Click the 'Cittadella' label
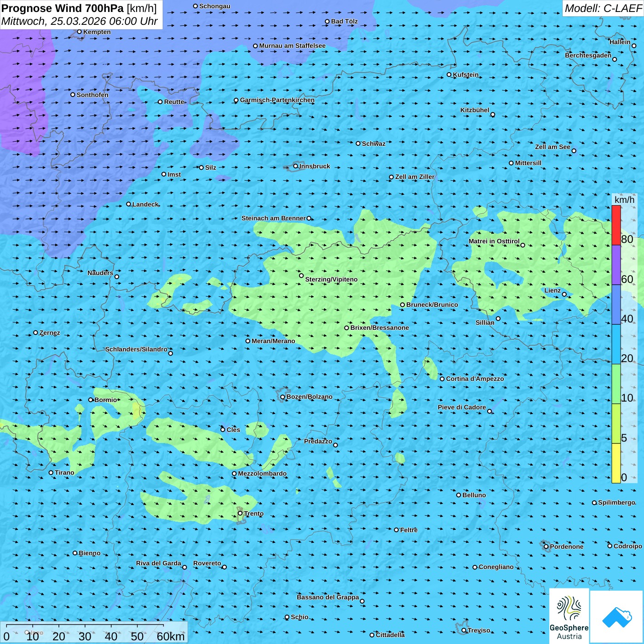644x644 pixels. 390,635
